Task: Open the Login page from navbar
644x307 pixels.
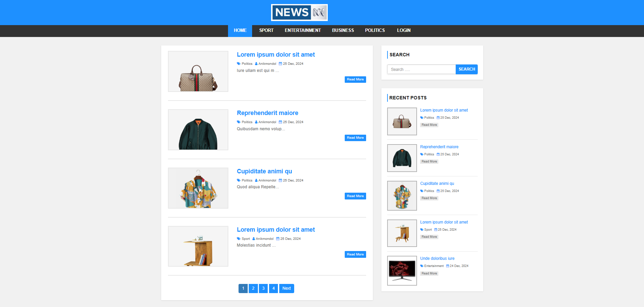Action: 403,31
